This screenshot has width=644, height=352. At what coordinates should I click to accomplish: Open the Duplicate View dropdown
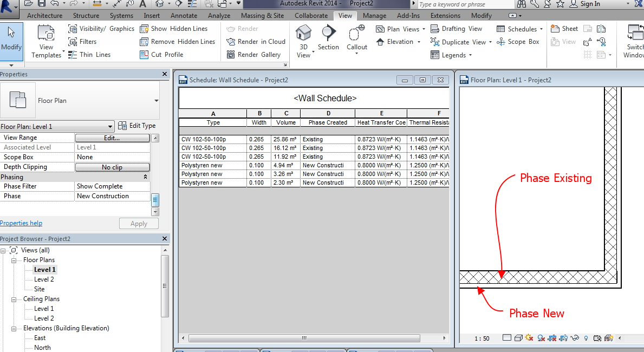pos(461,42)
